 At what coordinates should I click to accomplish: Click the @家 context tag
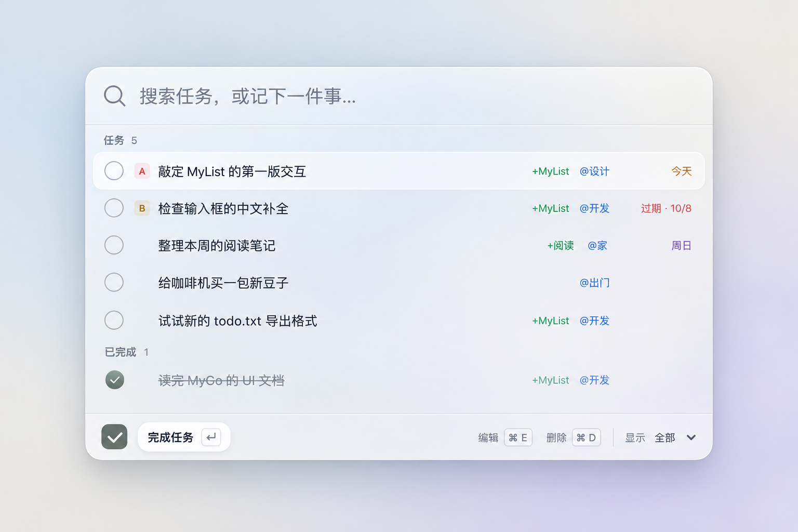597,246
